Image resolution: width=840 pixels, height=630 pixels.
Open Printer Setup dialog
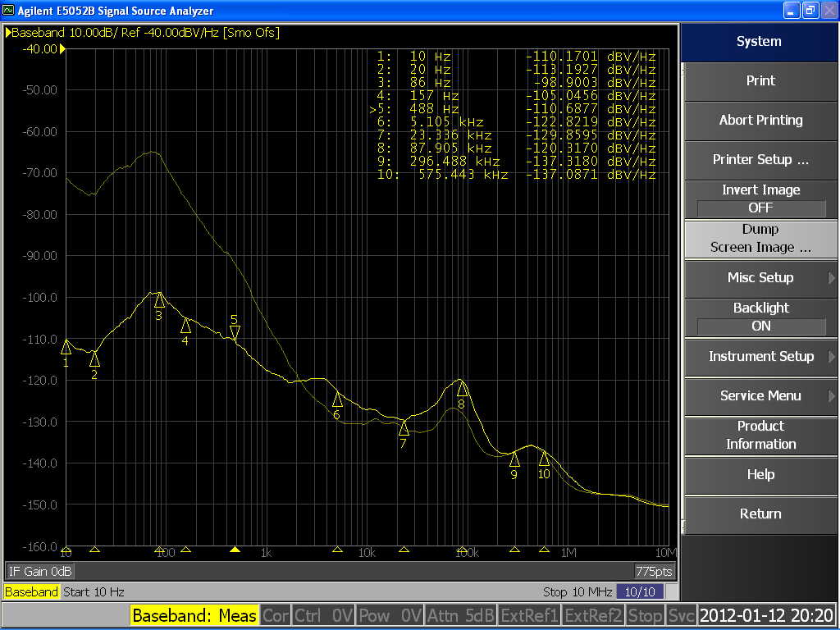pos(760,160)
